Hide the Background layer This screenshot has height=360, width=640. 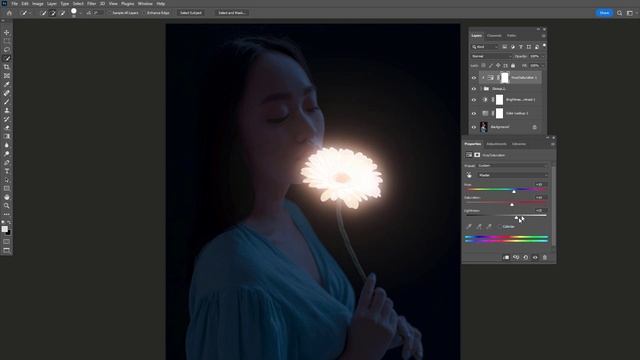(474, 127)
